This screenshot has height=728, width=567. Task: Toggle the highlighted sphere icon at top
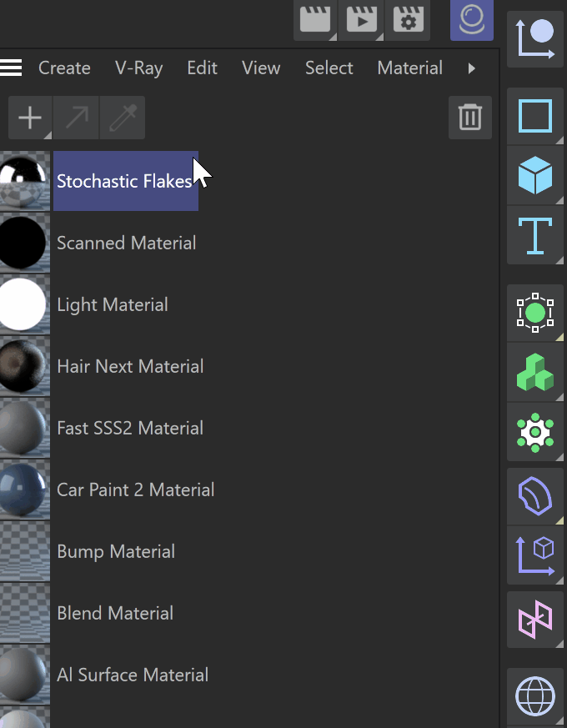471,20
